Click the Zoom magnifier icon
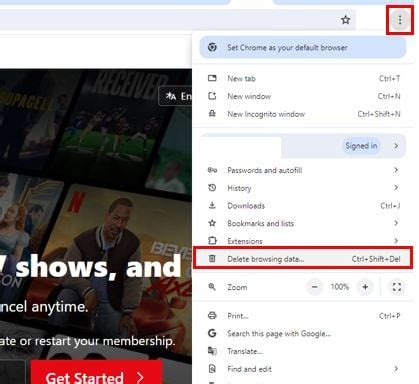Image resolution: width=419 pixels, height=384 pixels. click(x=212, y=287)
